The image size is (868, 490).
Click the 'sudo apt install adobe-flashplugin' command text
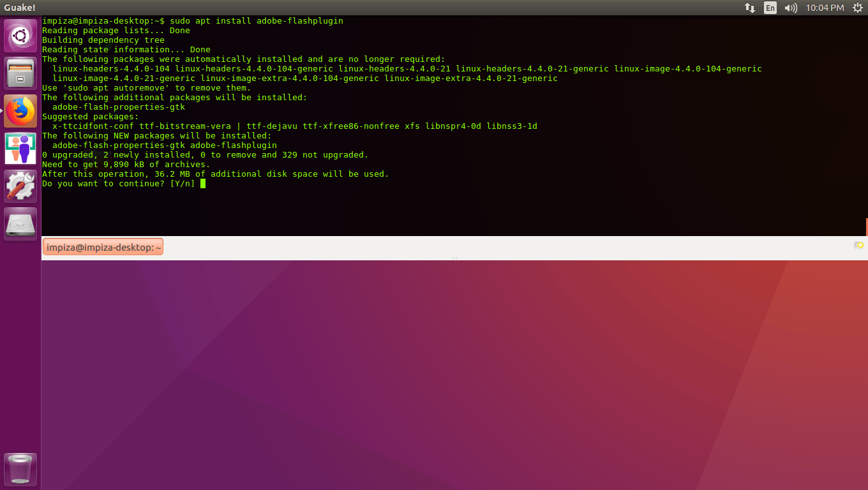(257, 21)
